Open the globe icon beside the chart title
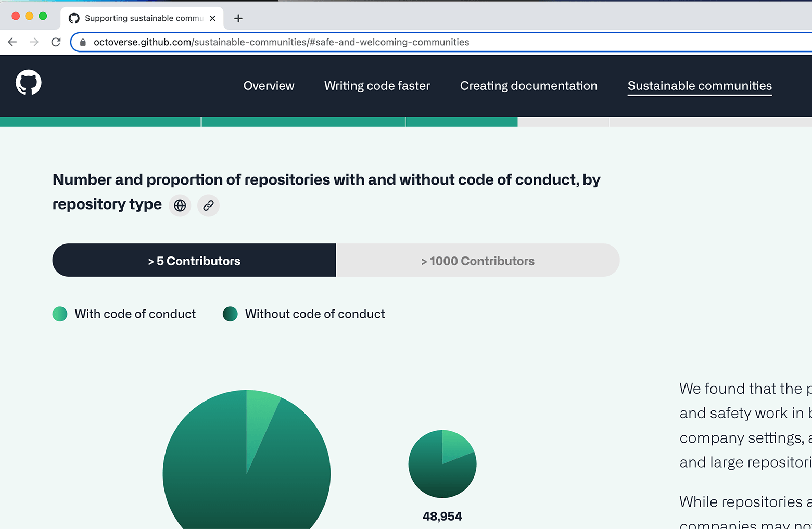812x529 pixels. pos(180,205)
